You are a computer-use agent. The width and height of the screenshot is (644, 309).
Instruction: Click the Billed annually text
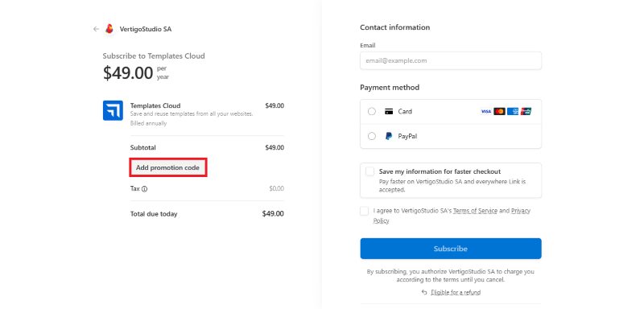click(x=148, y=123)
